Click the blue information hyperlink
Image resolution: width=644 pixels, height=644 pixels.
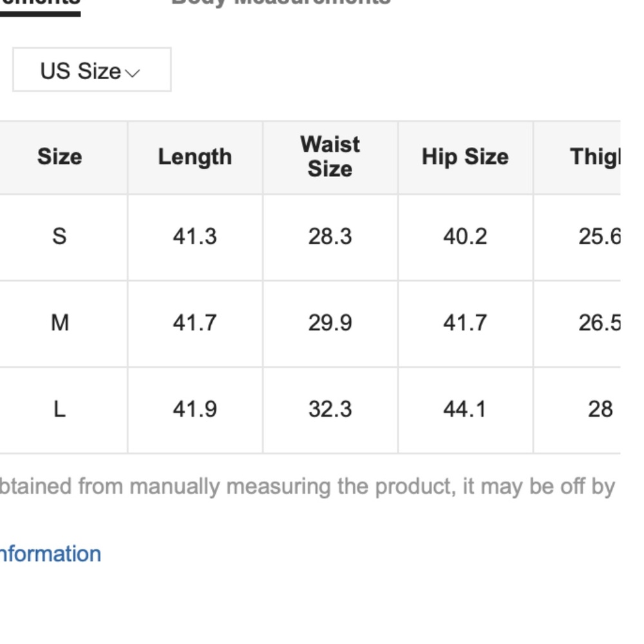[50, 553]
